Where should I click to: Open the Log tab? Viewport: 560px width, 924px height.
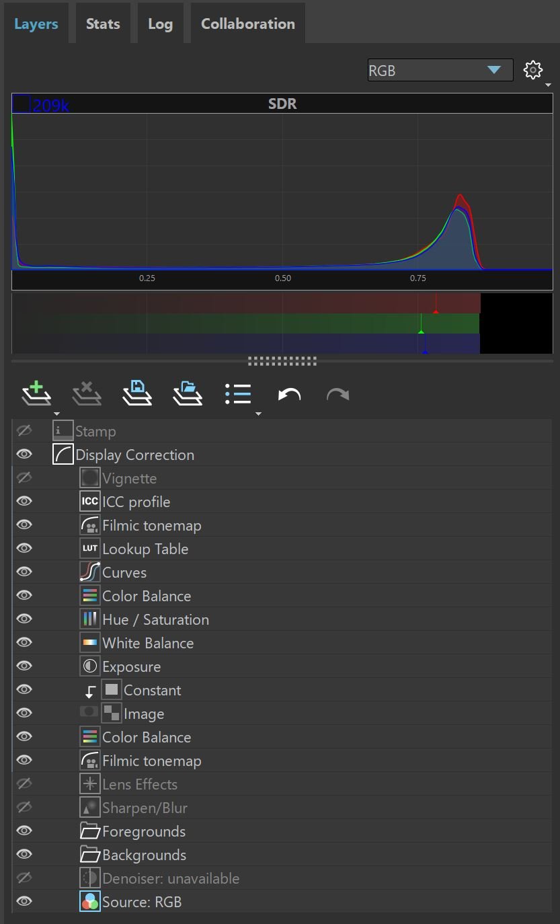(160, 24)
